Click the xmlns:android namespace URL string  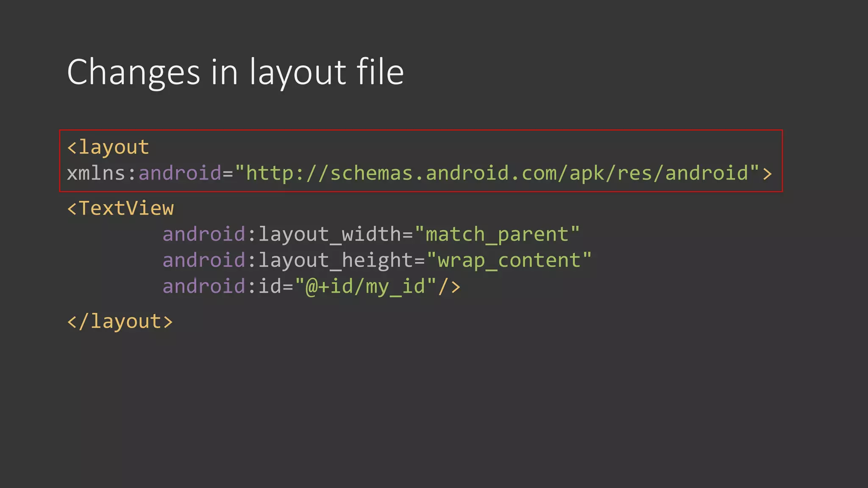click(x=498, y=173)
